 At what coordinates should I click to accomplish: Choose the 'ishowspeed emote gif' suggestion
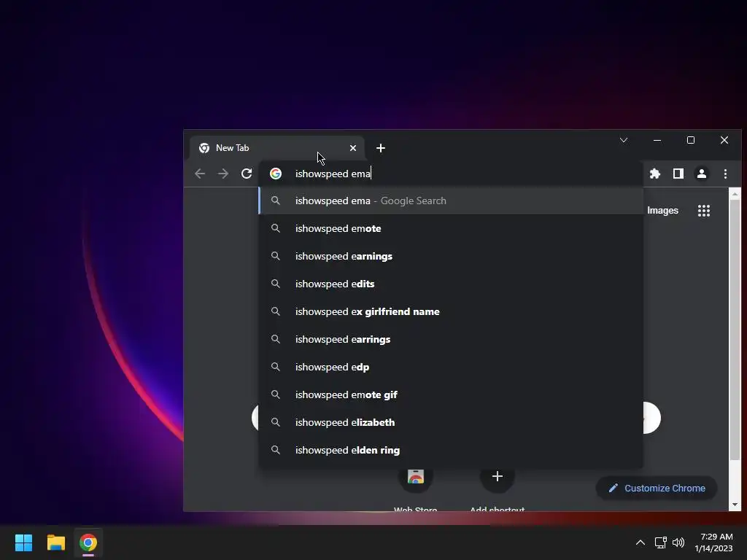click(x=451, y=394)
